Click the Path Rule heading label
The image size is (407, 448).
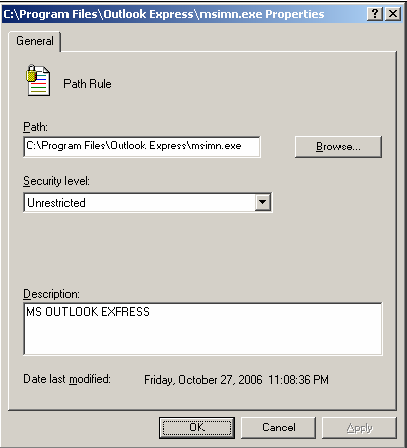point(87,84)
